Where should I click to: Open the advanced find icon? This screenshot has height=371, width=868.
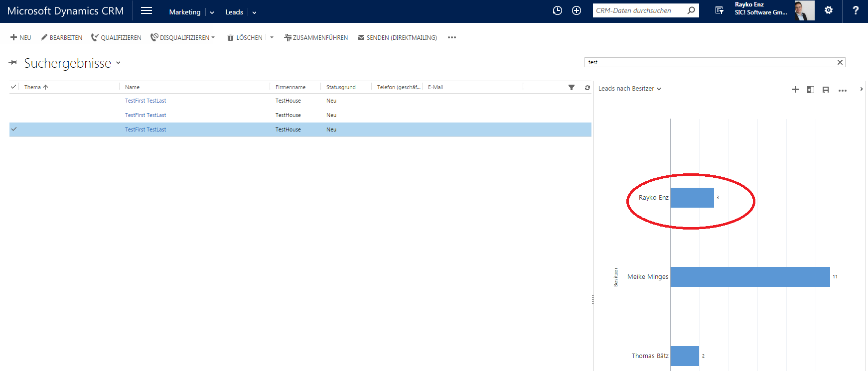point(719,10)
